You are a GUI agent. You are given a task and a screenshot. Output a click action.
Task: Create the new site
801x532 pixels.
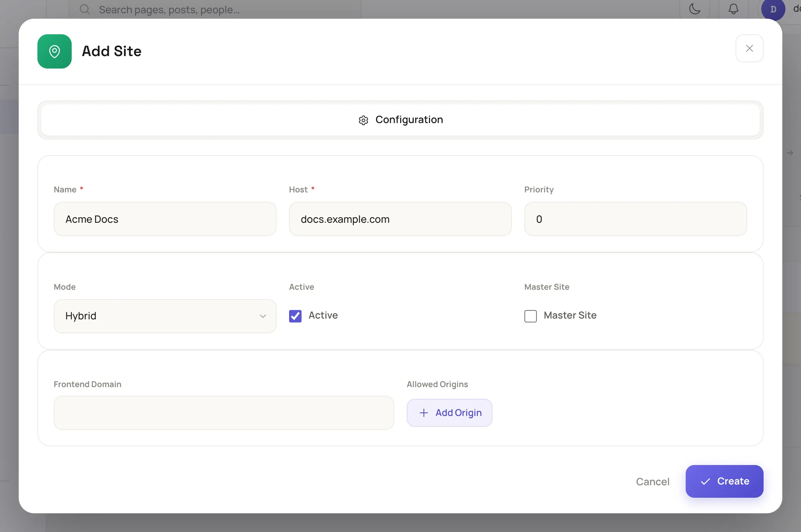(x=724, y=481)
